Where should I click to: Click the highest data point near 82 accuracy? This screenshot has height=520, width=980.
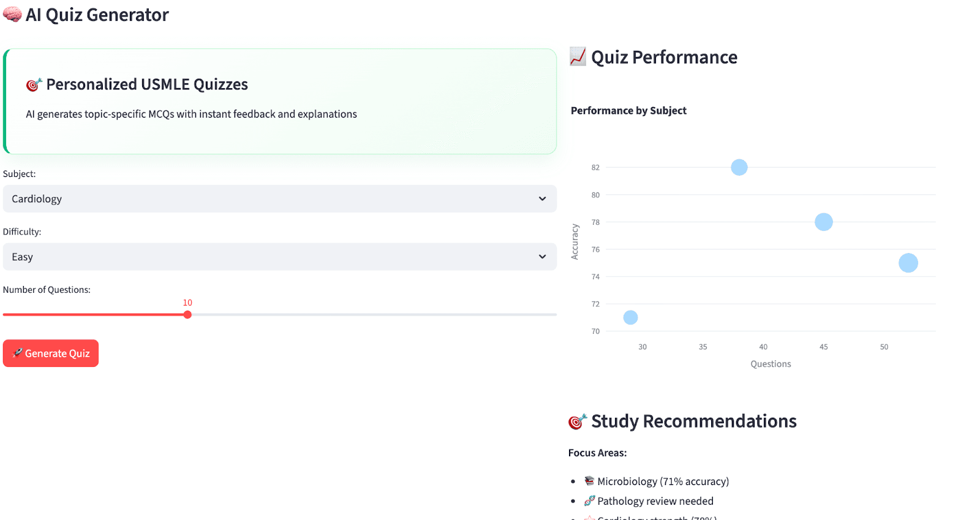coord(739,167)
